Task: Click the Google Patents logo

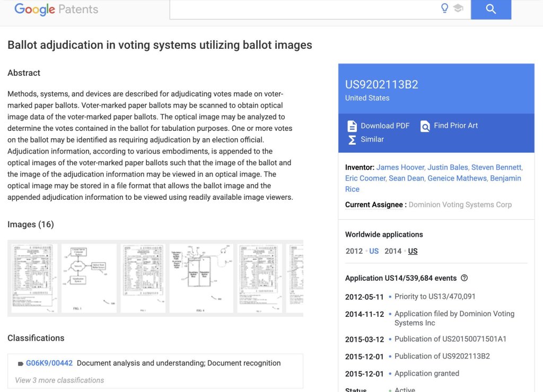Action: [56, 10]
